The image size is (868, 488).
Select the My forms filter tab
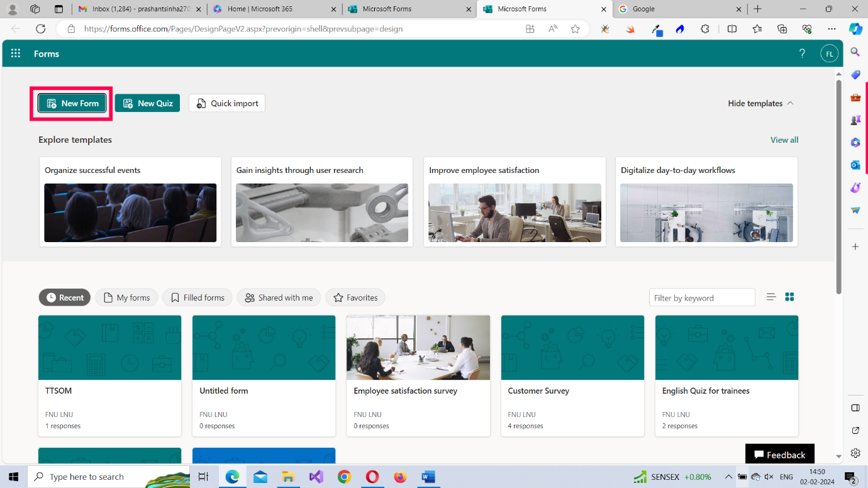[x=126, y=297]
